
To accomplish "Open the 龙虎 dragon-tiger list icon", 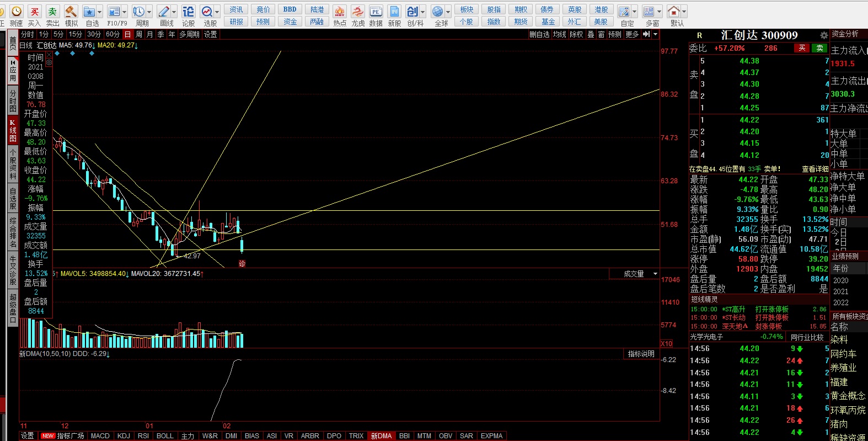I will (x=358, y=11).
